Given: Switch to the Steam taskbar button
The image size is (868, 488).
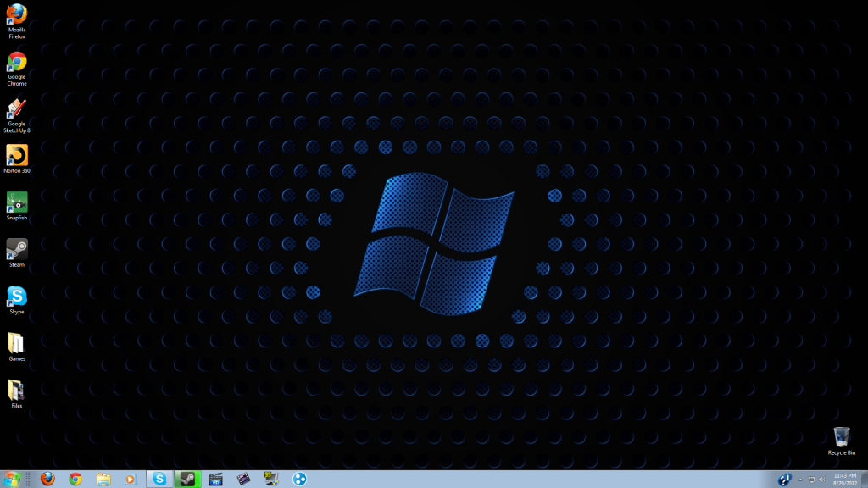Looking at the screenshot, I should [187, 480].
